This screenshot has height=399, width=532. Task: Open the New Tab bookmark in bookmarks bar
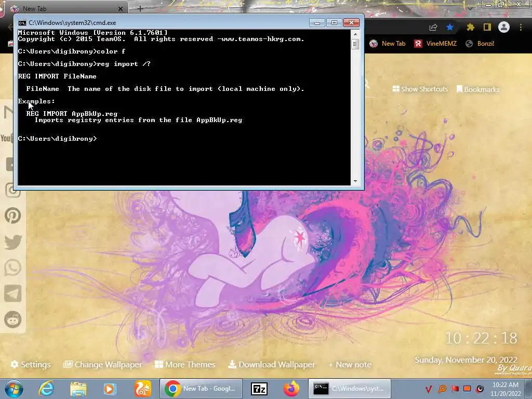(x=388, y=44)
